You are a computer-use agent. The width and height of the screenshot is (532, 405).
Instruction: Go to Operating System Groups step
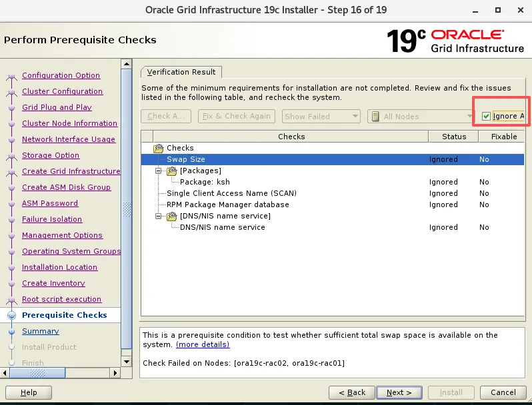click(x=71, y=251)
